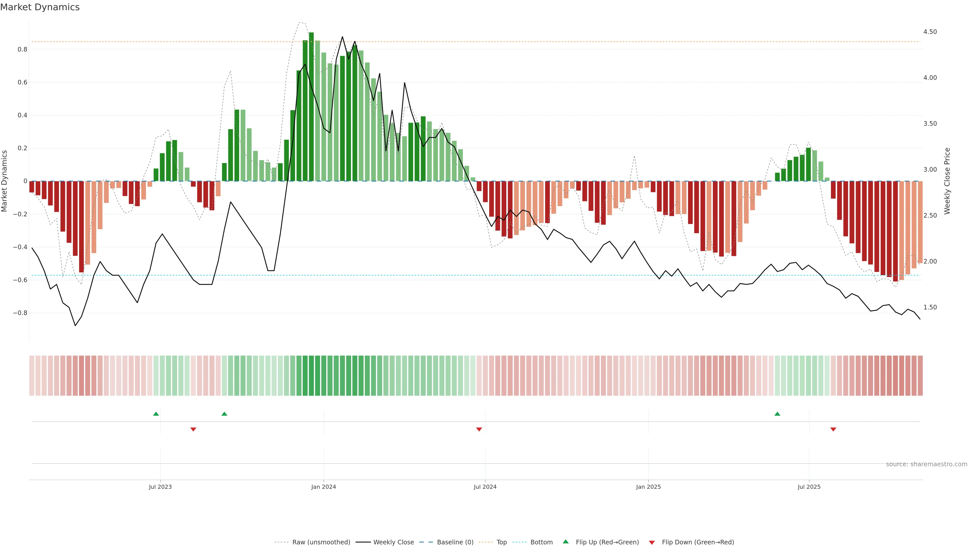Click the Jul 2025 red Flip Down marker

pos(833,429)
